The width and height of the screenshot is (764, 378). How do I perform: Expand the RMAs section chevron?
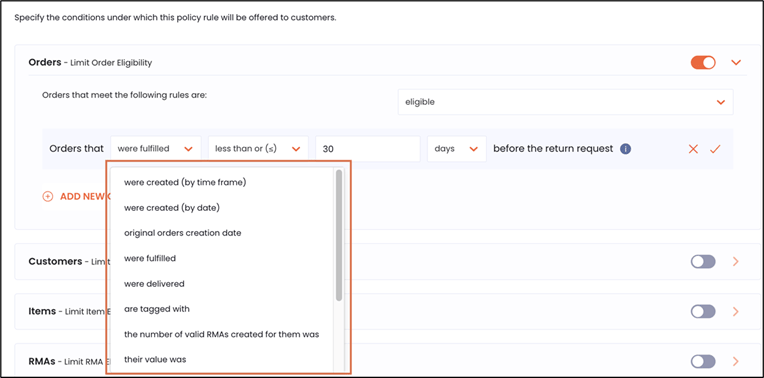point(736,361)
